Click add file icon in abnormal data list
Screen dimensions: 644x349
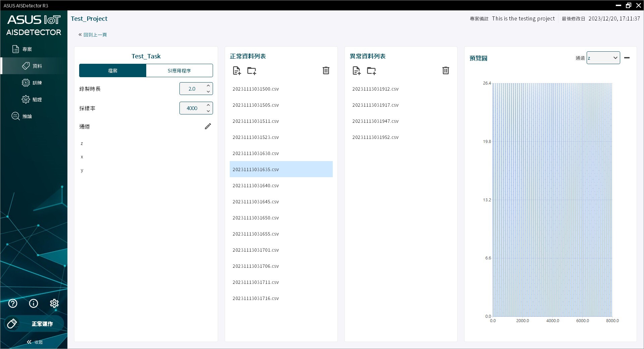point(357,70)
